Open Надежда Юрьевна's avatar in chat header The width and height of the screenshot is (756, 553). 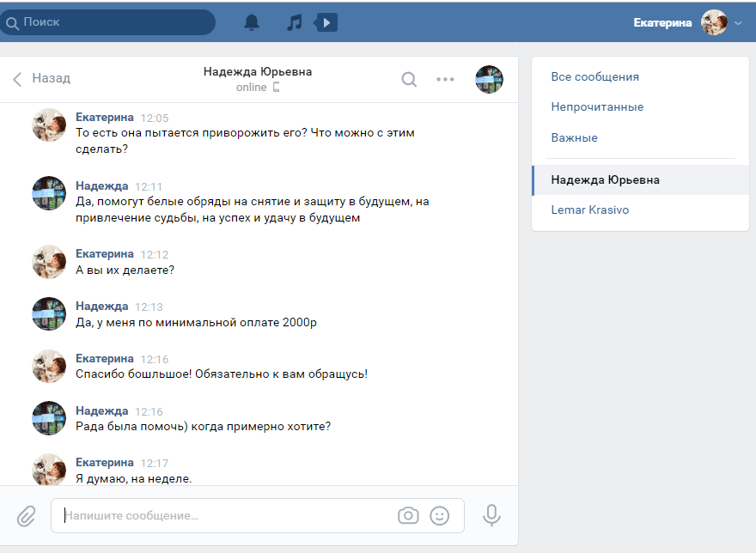[489, 79]
